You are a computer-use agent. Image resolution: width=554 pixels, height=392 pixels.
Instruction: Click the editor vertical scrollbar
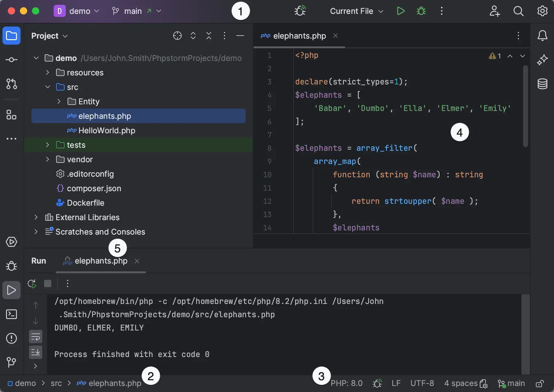pos(525,106)
